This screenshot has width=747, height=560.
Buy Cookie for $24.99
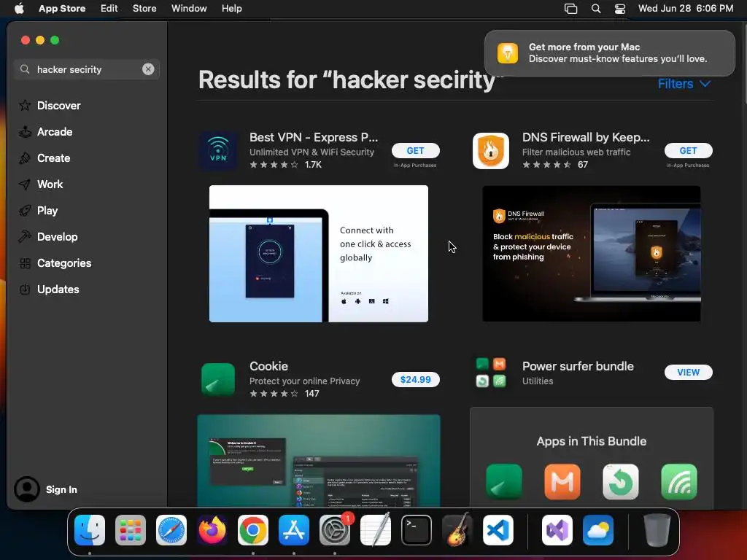click(x=415, y=379)
